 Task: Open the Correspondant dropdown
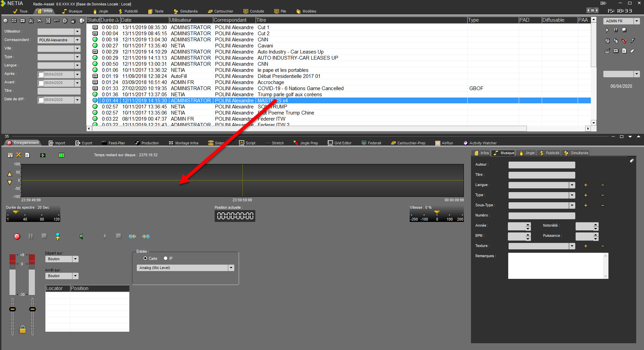click(x=78, y=40)
